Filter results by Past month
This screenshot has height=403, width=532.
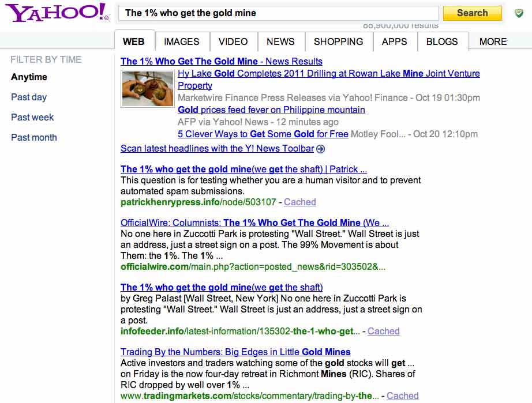34,137
